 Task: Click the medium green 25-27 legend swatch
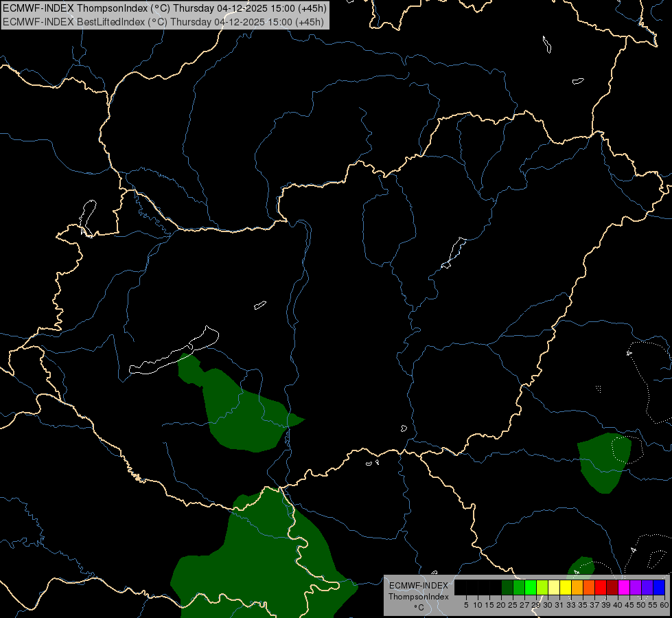pyautogui.click(x=519, y=587)
